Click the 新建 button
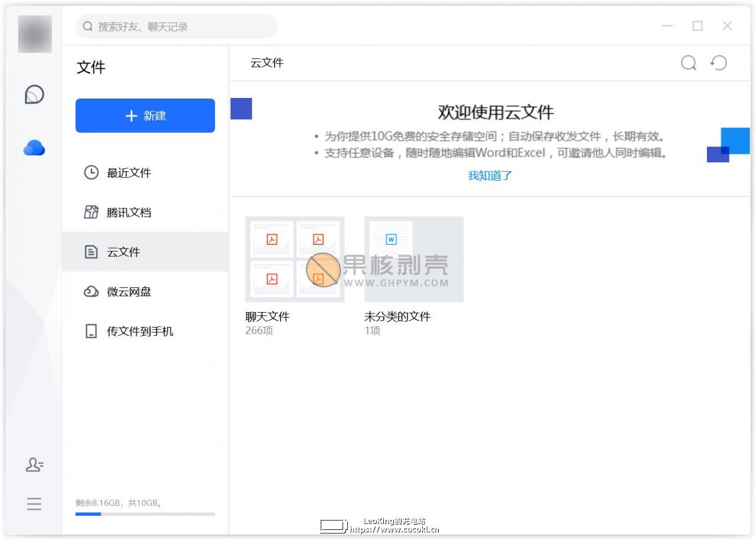The image size is (756, 540). [145, 116]
